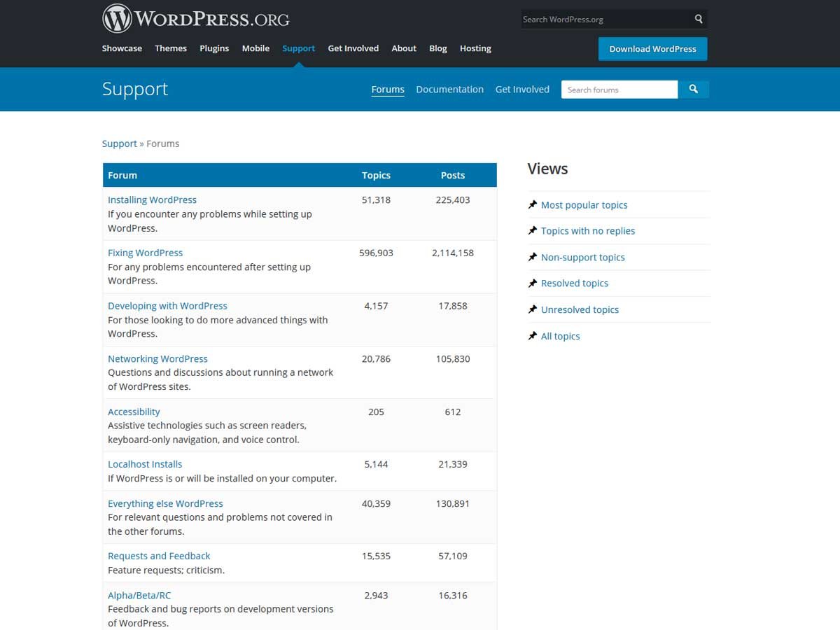Switch to the Get Involved tab in Support
This screenshot has width=840, height=630.
(522, 89)
